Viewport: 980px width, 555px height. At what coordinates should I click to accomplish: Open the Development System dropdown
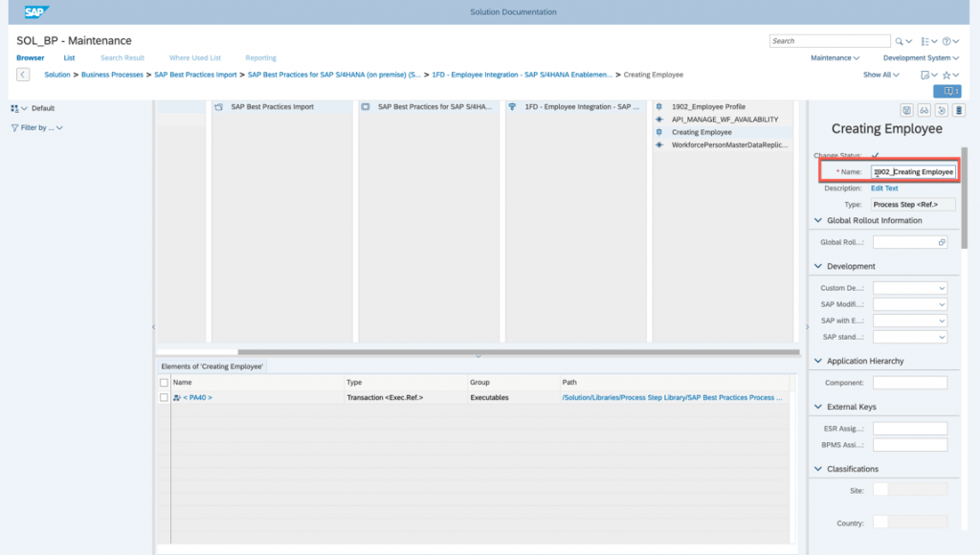coord(921,58)
